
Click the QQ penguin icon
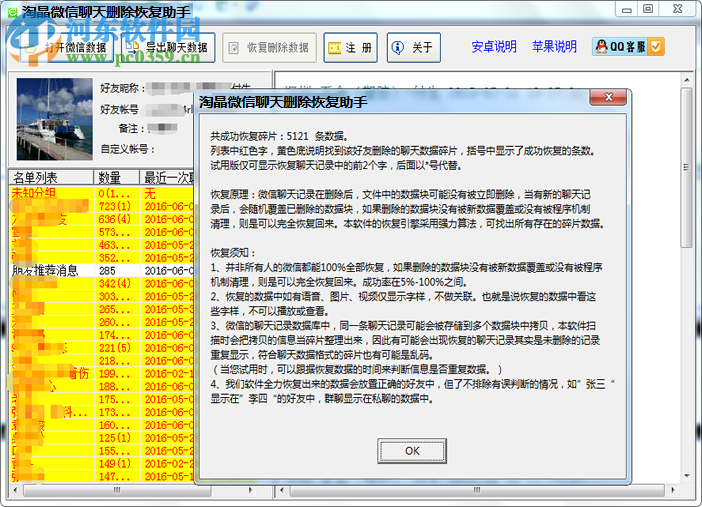pyautogui.click(x=602, y=46)
